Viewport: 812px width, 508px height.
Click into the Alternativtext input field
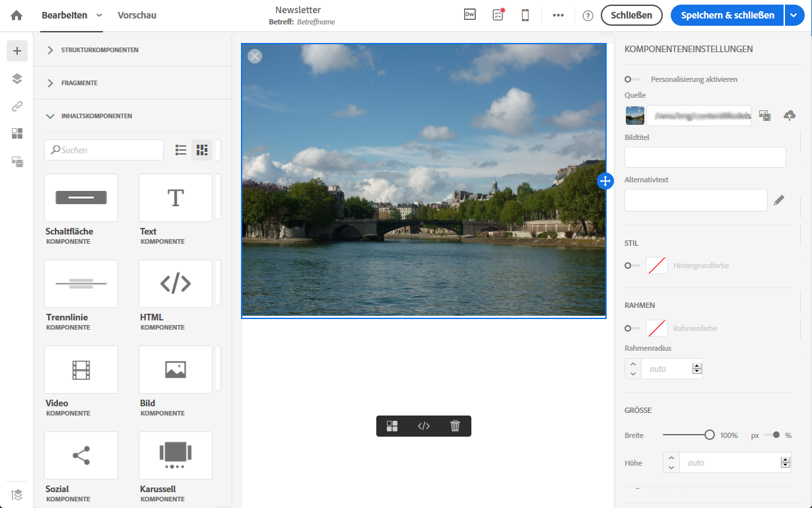coord(696,200)
